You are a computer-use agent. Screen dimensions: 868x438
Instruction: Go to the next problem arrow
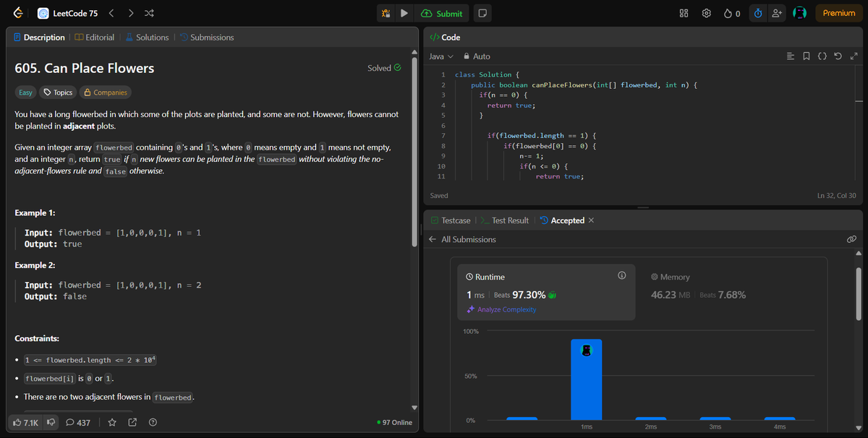click(130, 13)
